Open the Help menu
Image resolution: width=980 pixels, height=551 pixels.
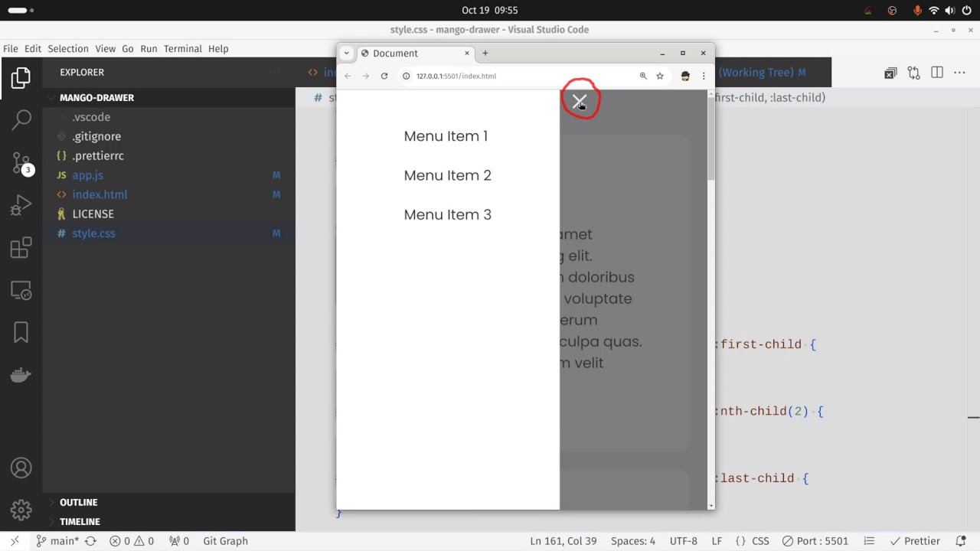(218, 48)
